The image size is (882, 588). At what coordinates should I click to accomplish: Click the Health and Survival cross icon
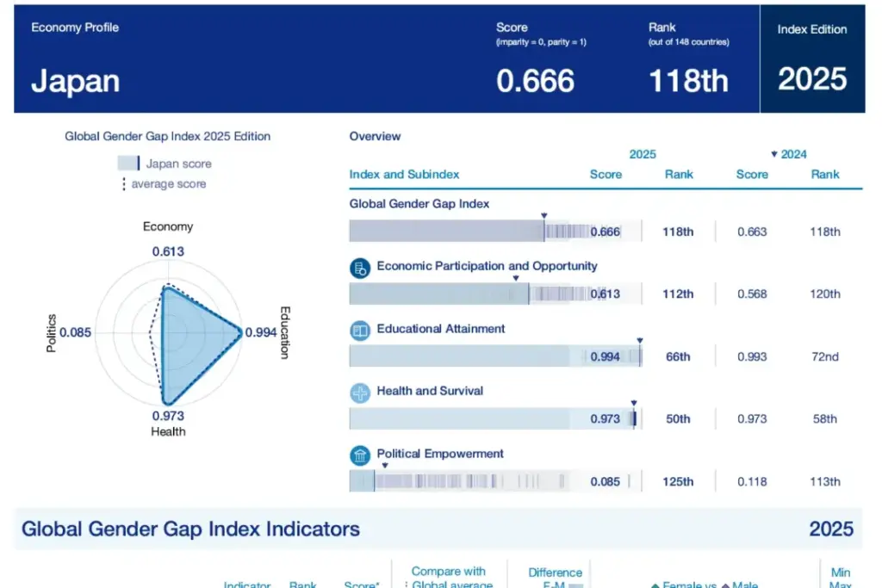coord(359,393)
